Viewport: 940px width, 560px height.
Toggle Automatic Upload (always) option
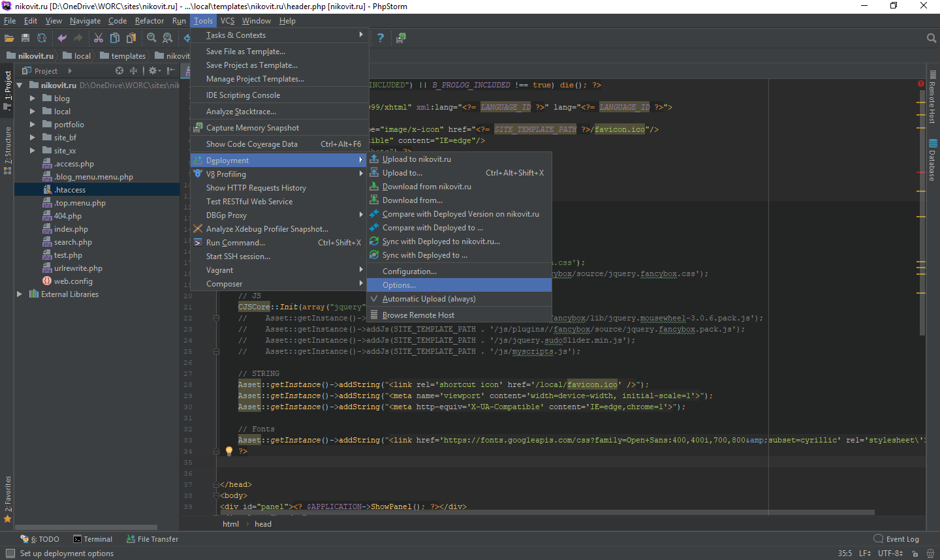pyautogui.click(x=459, y=299)
